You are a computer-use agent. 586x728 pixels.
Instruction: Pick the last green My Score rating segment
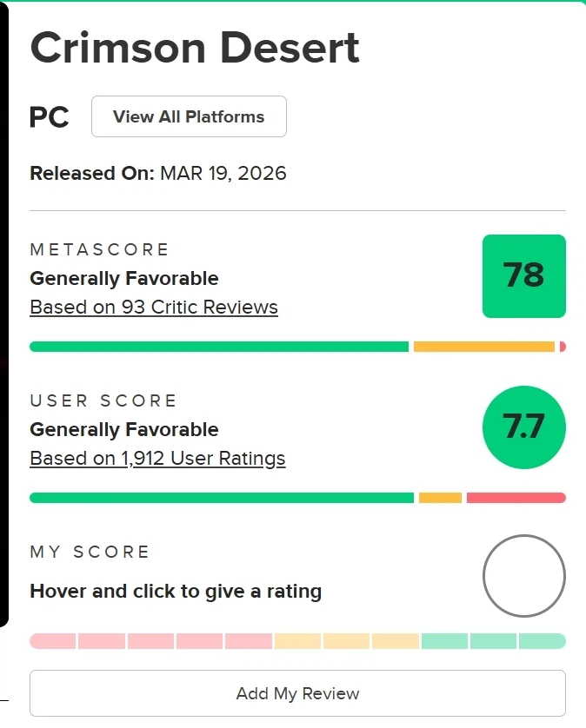click(543, 641)
